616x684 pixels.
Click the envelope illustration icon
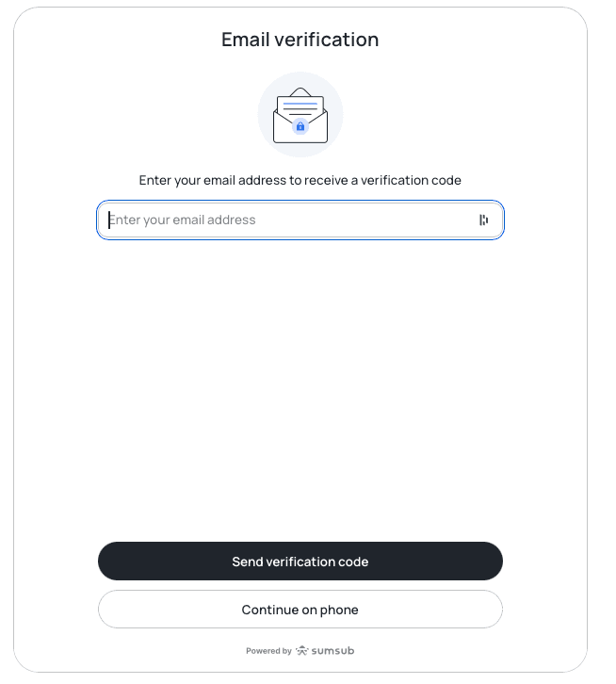(x=300, y=115)
